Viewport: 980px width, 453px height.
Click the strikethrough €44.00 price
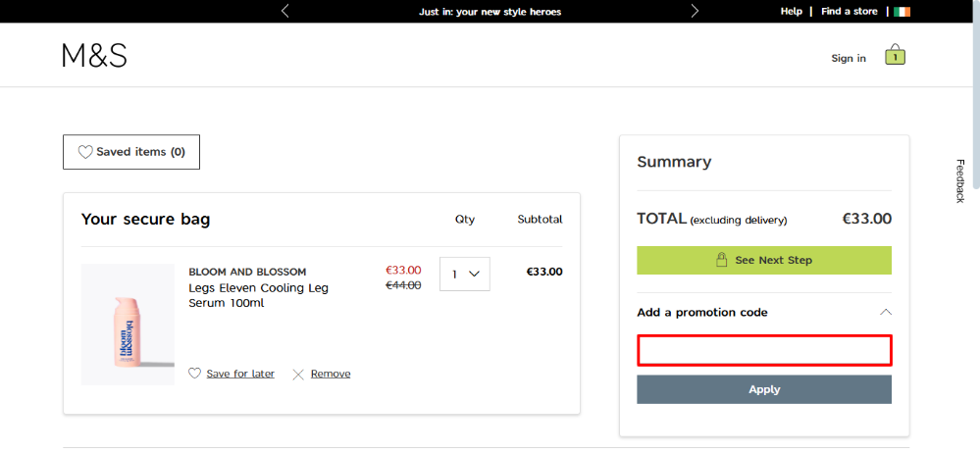click(x=403, y=285)
